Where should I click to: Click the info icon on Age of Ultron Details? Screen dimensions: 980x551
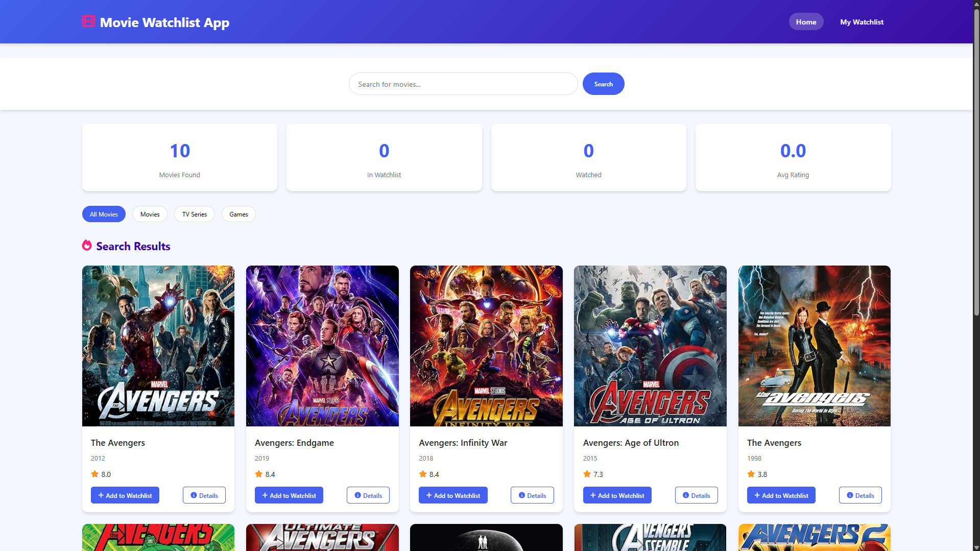[x=685, y=495]
